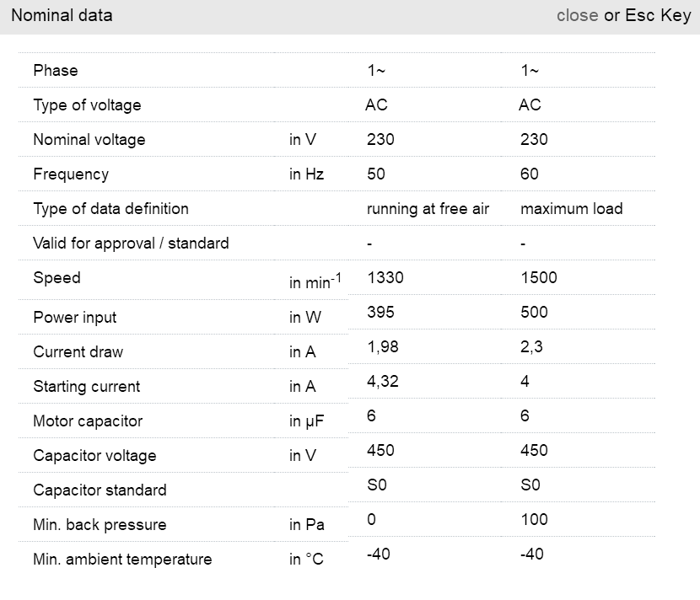Select the 1330 speed value
700x600 pixels.
(x=385, y=278)
